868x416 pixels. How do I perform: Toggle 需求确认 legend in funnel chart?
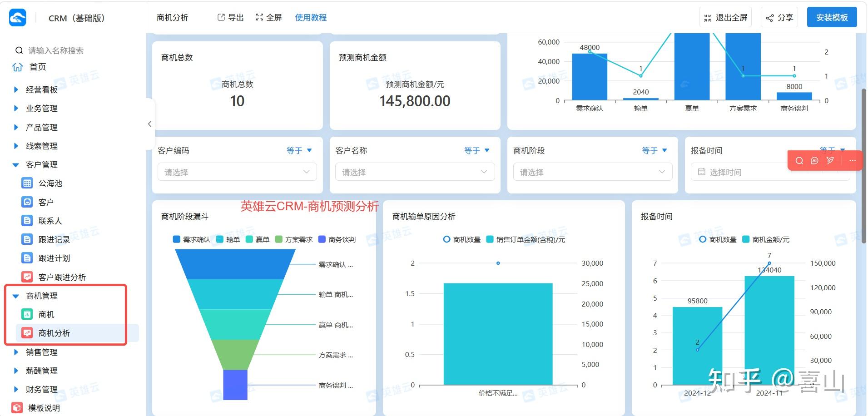(192, 239)
